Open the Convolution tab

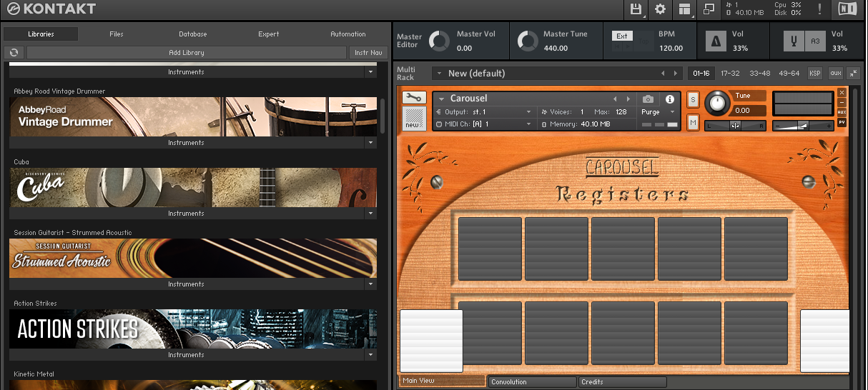(x=531, y=382)
